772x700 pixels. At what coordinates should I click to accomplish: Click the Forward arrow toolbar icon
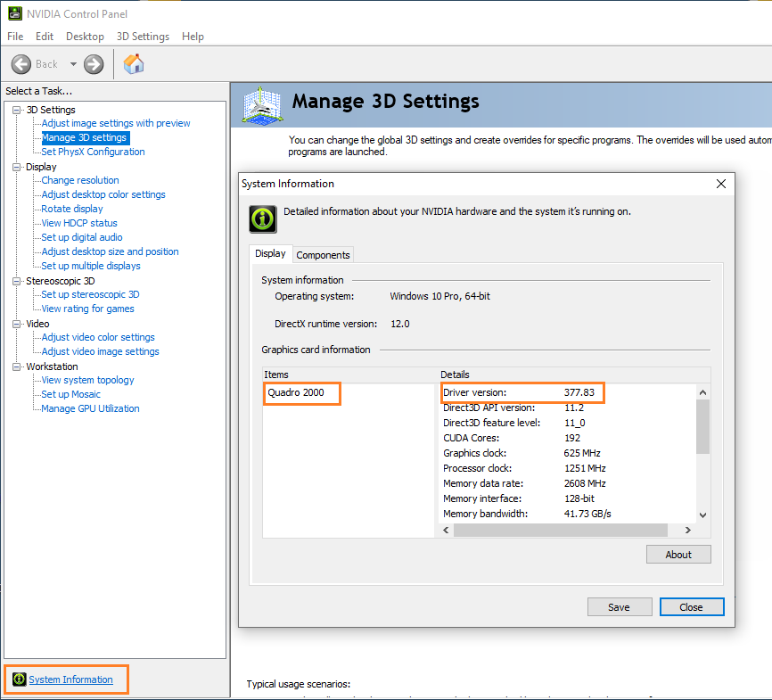point(94,64)
